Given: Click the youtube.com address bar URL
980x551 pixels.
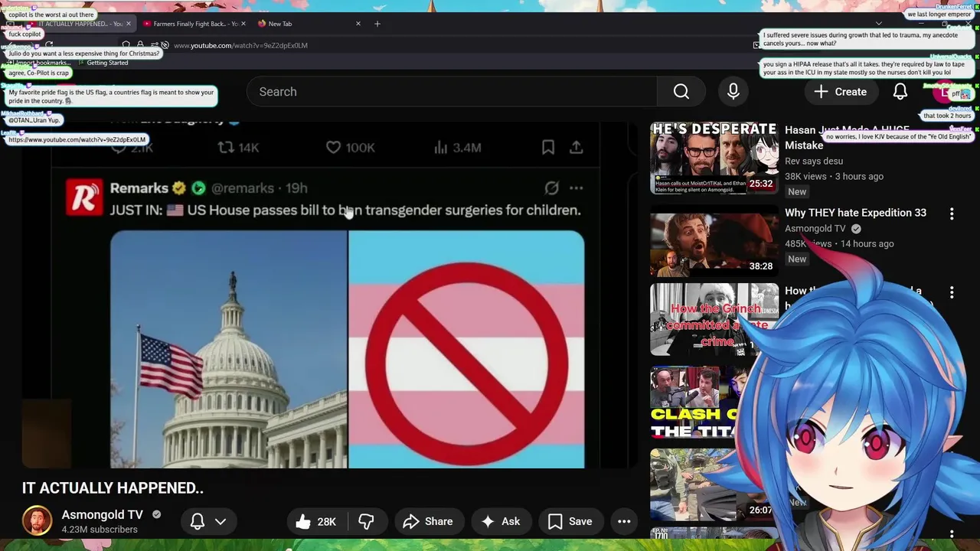Looking at the screenshot, I should [240, 45].
